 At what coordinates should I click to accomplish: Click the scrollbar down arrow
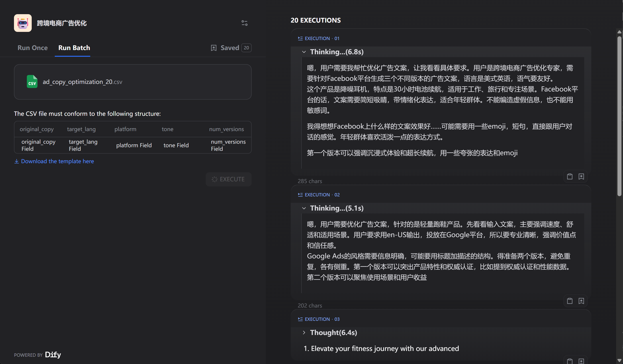click(619, 361)
